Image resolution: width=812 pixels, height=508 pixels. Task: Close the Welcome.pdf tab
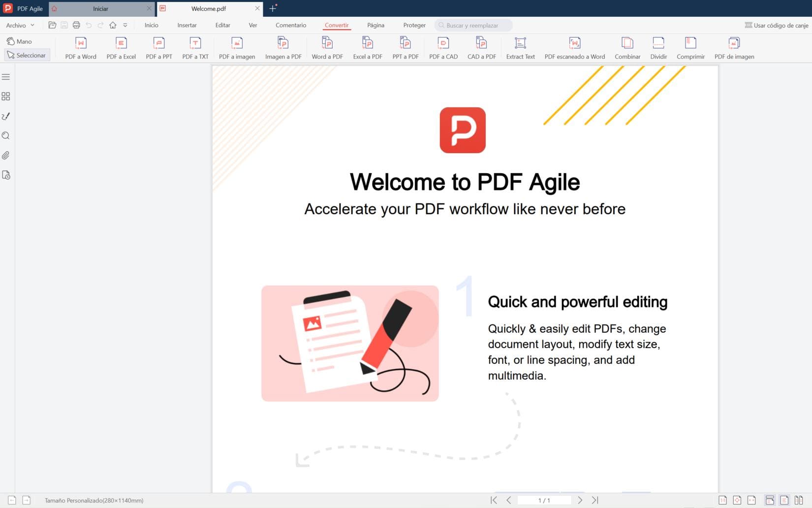click(257, 8)
